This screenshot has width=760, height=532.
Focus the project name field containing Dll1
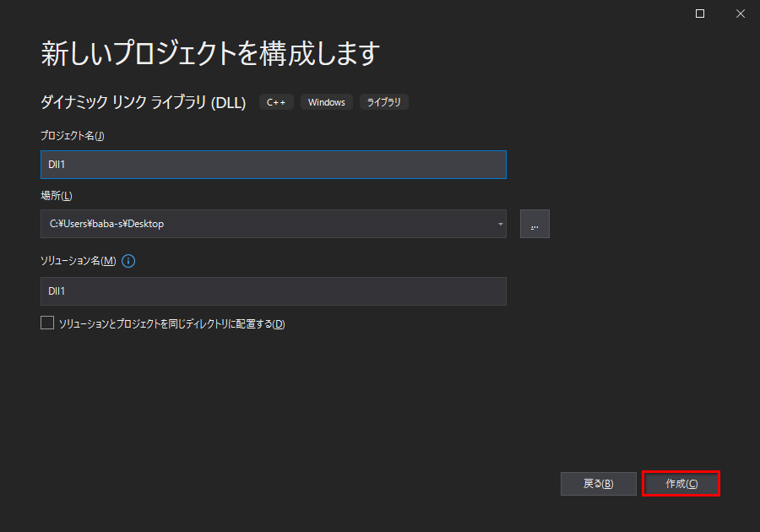(x=274, y=165)
